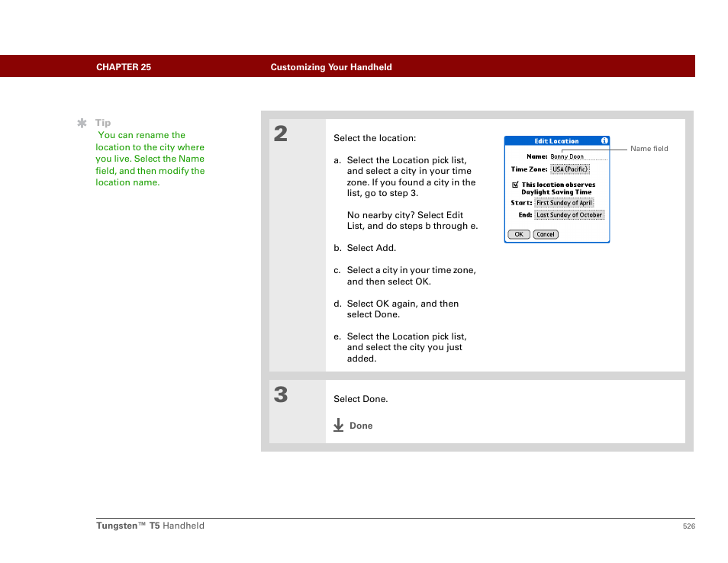Click the Done label beside the arrow
This screenshot has width=728, height=563.
tap(361, 426)
